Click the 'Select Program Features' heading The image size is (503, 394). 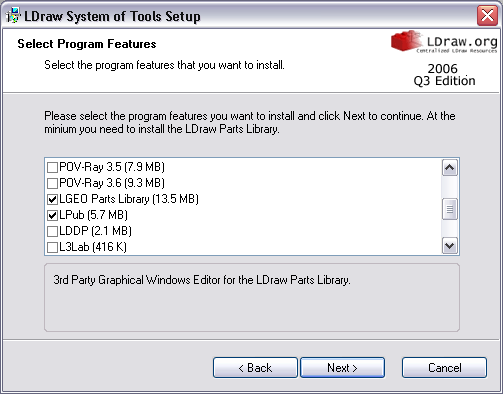click(x=87, y=44)
